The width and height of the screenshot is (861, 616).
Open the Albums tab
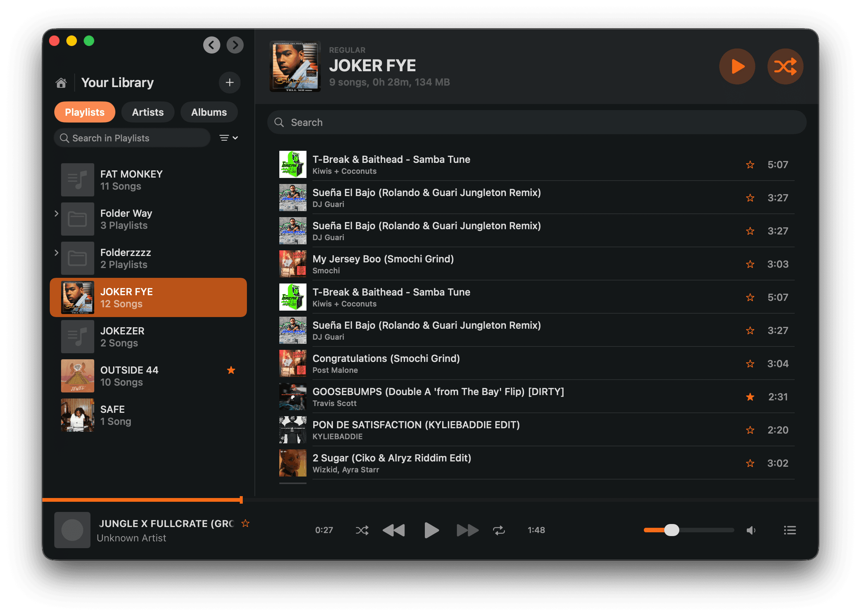(208, 112)
